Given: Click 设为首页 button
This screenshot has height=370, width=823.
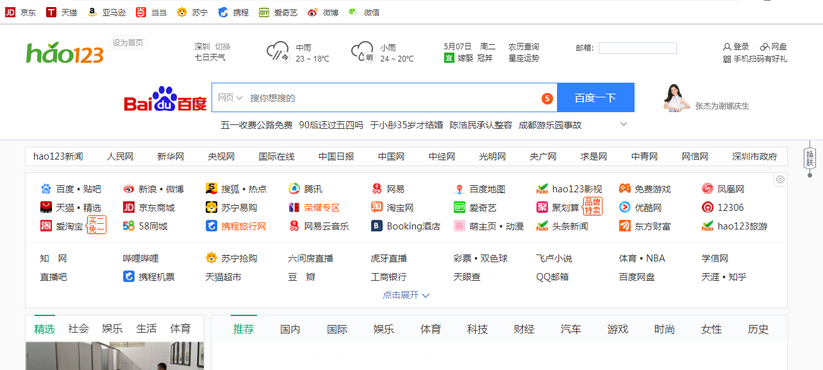Looking at the screenshot, I should (128, 43).
